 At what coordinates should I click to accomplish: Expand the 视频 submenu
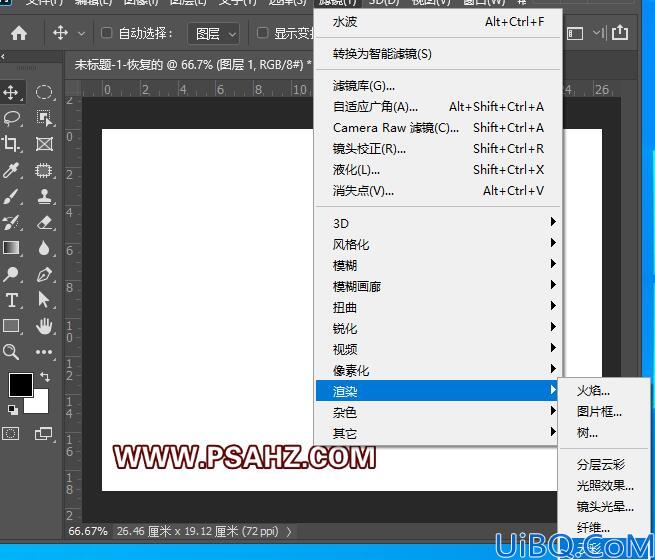tap(437, 349)
